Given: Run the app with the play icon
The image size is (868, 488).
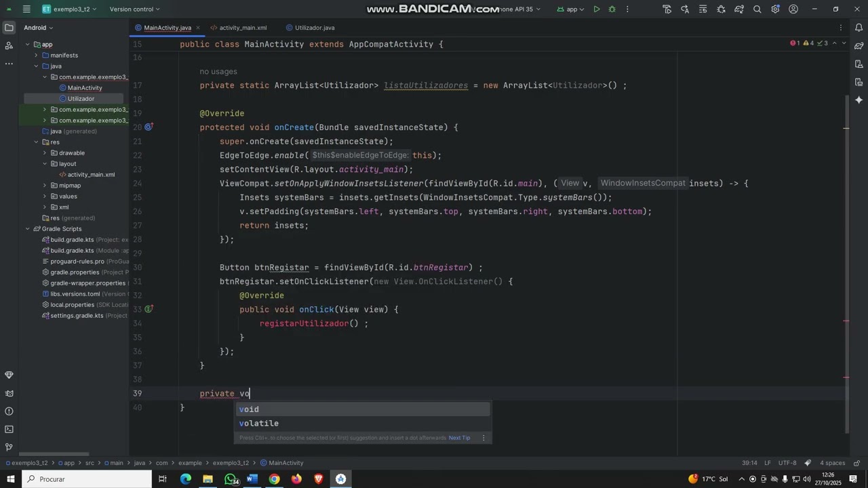Looking at the screenshot, I should click(x=596, y=9).
